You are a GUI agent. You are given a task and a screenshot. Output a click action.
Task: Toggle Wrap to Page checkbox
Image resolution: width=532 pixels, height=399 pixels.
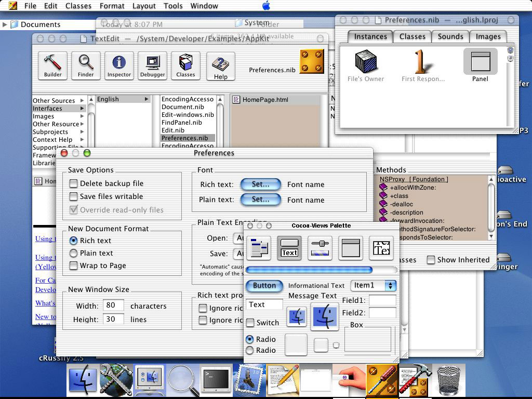tap(73, 265)
